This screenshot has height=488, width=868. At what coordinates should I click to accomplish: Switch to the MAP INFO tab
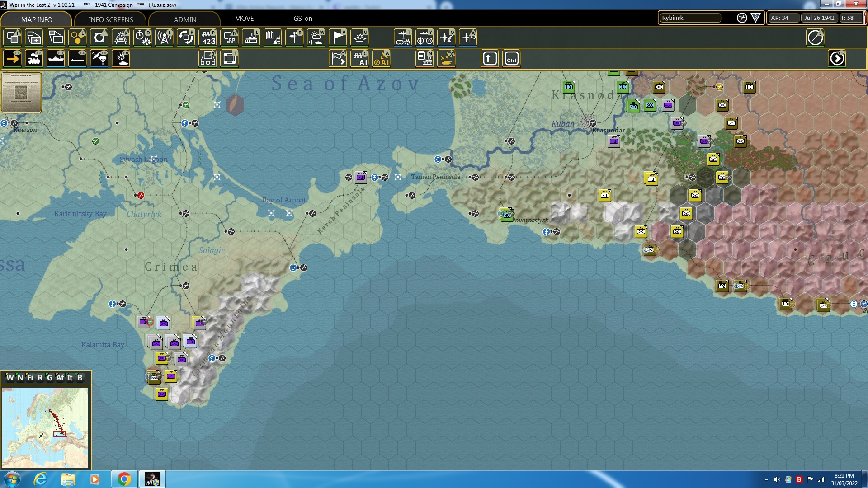tap(37, 19)
